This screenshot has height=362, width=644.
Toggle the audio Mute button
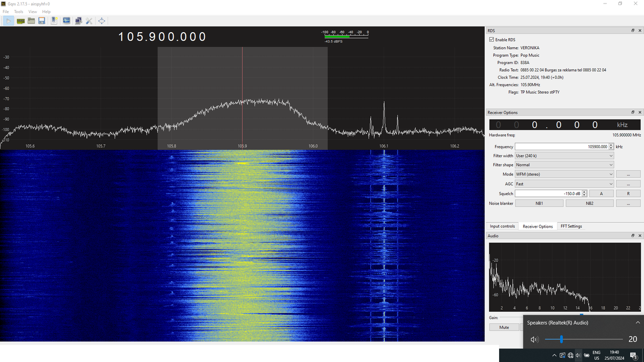tap(504, 327)
